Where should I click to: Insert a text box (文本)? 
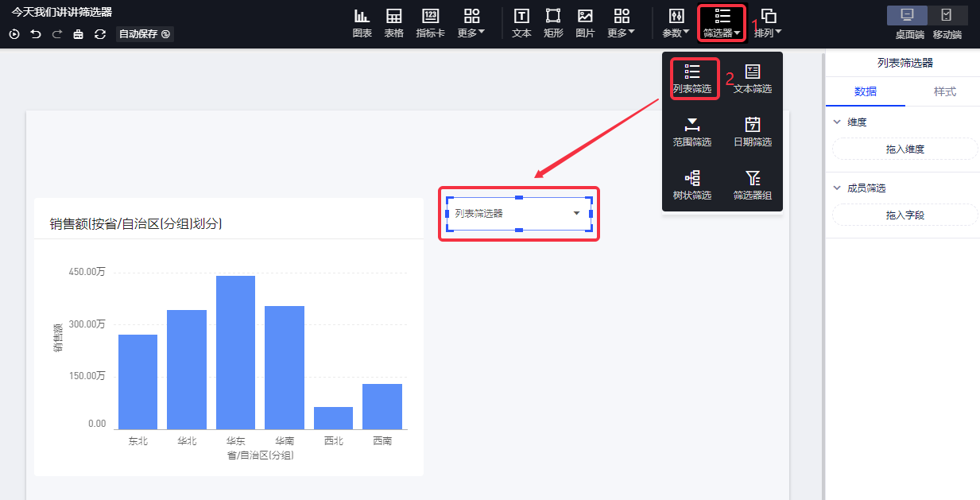(521, 23)
